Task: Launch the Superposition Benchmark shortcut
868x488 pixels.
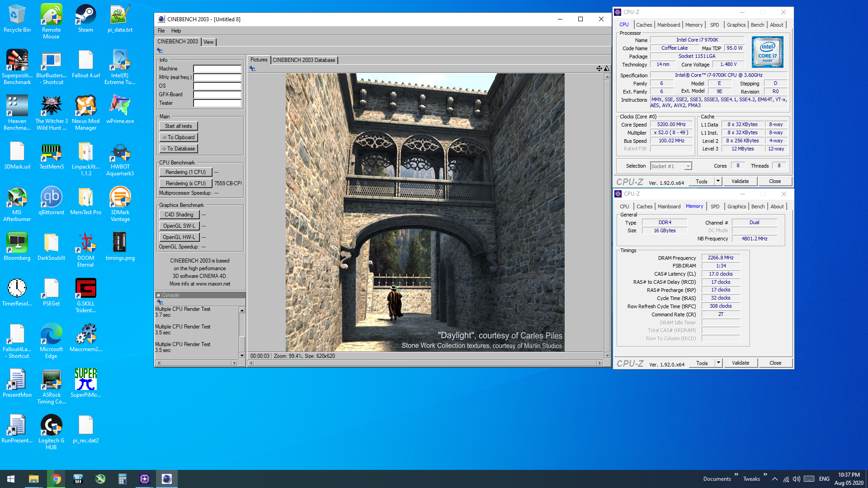Action: point(17,67)
